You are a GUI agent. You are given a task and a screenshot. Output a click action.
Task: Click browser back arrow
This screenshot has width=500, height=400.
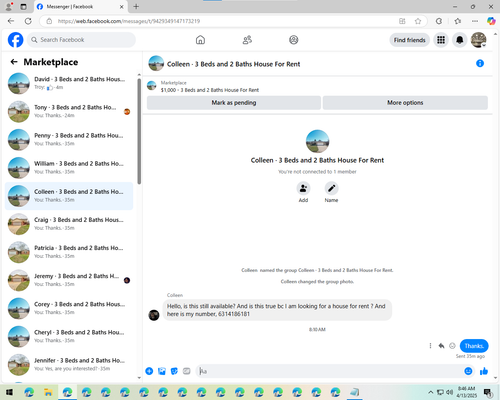(x=11, y=21)
